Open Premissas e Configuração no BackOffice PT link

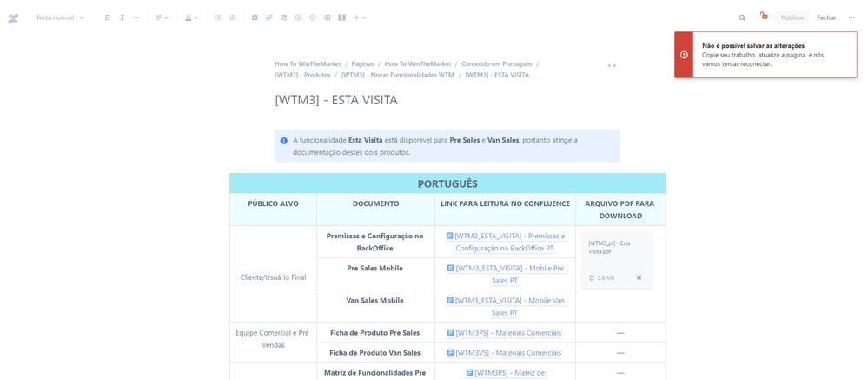pyautogui.click(x=505, y=242)
